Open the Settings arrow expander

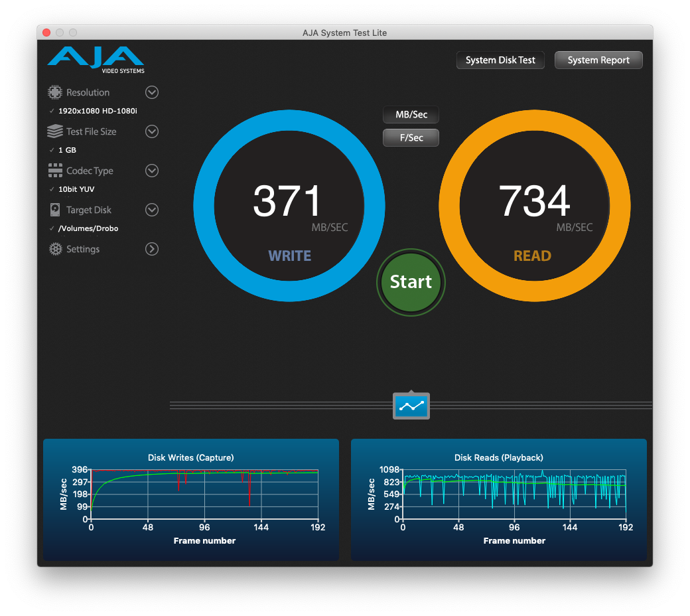click(152, 249)
